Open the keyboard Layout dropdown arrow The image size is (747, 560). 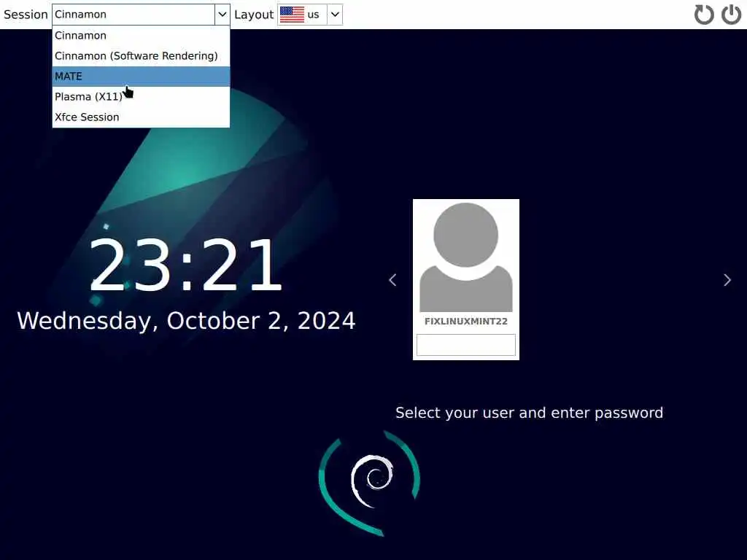[335, 15]
